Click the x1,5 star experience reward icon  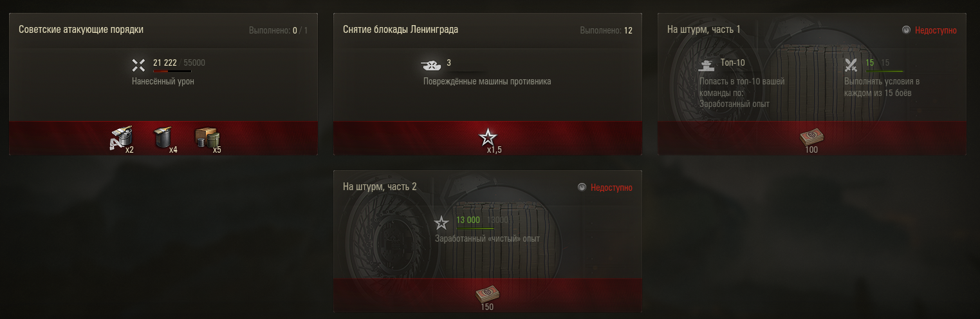(488, 137)
